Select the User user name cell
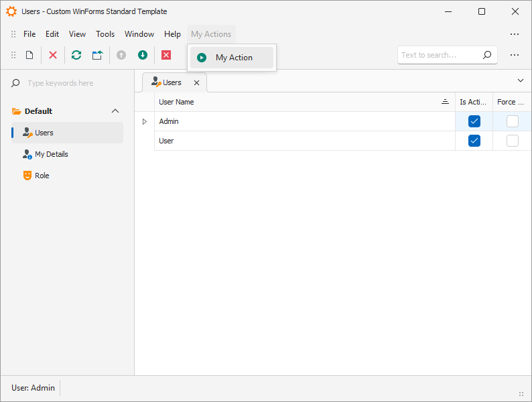This screenshot has height=402, width=532. click(305, 141)
